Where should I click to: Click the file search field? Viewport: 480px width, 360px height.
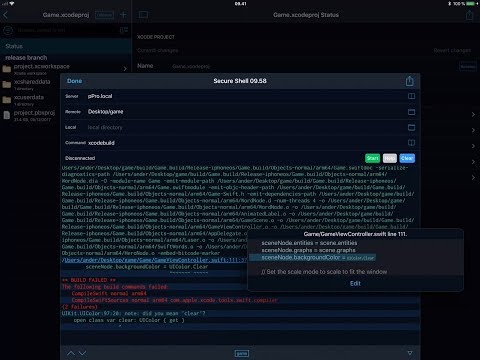tap(67, 30)
